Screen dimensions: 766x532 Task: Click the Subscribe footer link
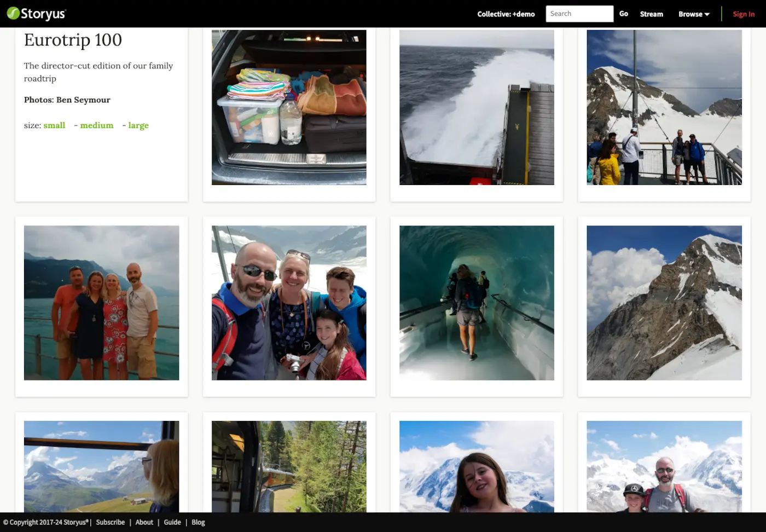pyautogui.click(x=111, y=522)
